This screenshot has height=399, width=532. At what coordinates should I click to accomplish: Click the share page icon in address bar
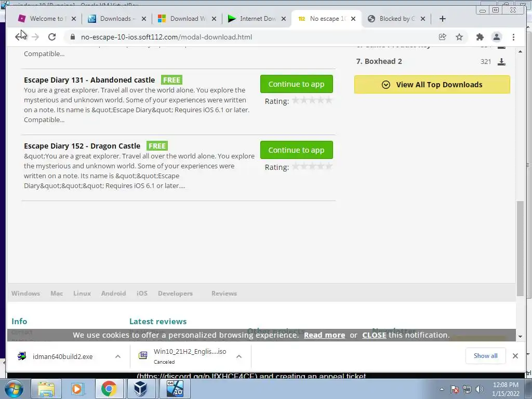pyautogui.click(x=443, y=37)
